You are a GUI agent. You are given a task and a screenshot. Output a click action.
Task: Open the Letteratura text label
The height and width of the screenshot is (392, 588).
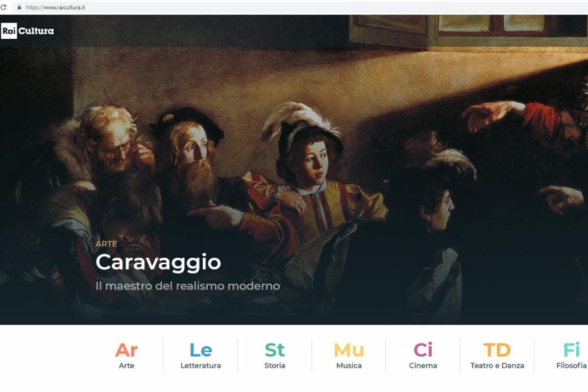pyautogui.click(x=200, y=366)
